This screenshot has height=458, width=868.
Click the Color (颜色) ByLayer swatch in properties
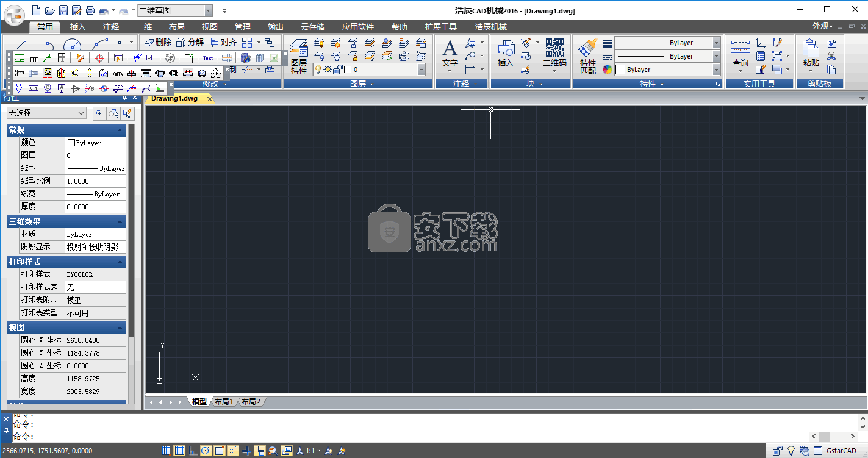[x=71, y=143]
